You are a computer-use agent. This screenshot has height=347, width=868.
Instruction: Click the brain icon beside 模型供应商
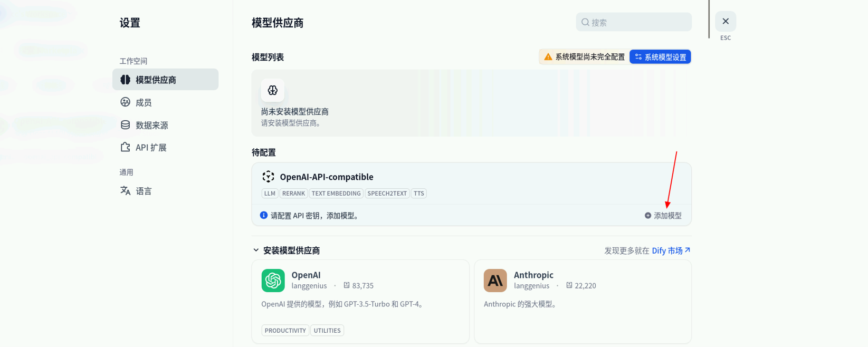pyautogui.click(x=125, y=80)
